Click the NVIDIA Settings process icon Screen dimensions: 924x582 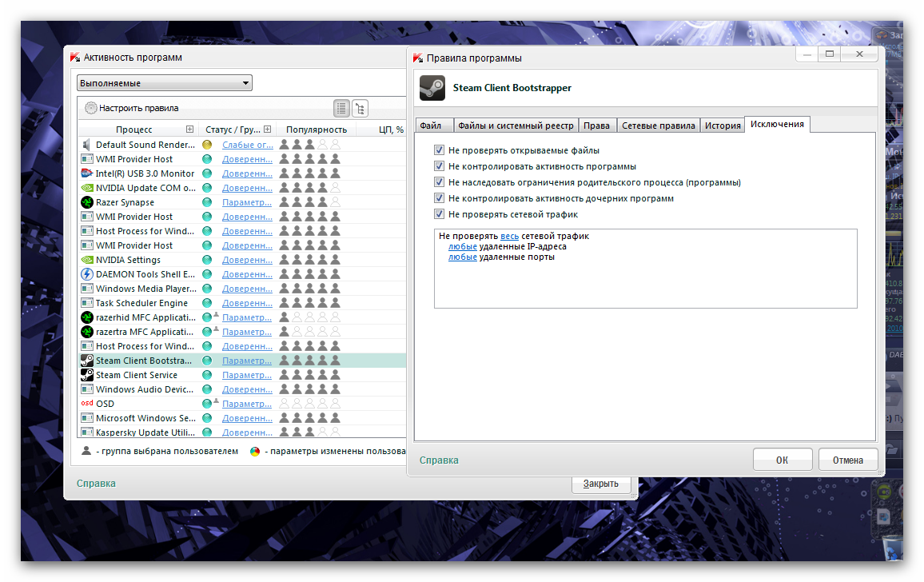[87, 260]
